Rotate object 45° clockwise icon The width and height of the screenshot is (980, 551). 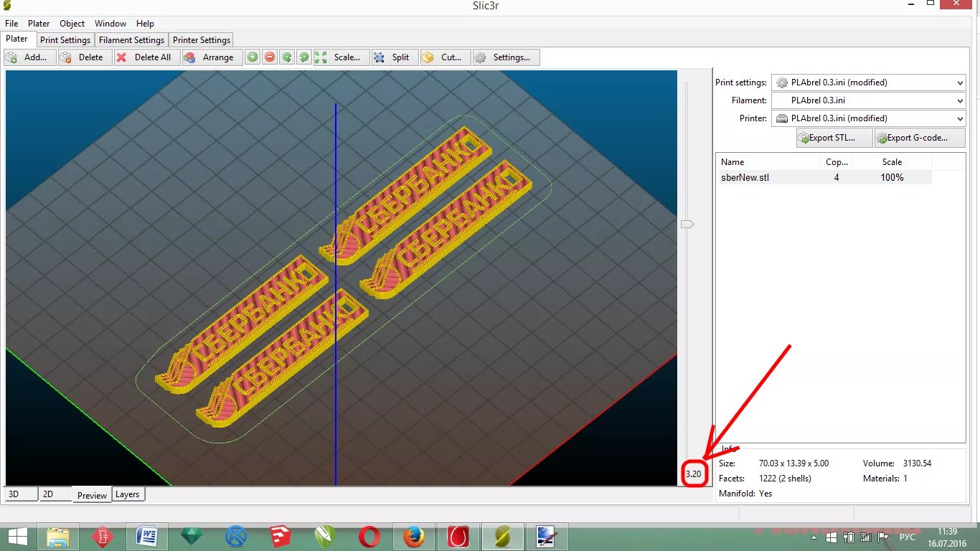(304, 57)
